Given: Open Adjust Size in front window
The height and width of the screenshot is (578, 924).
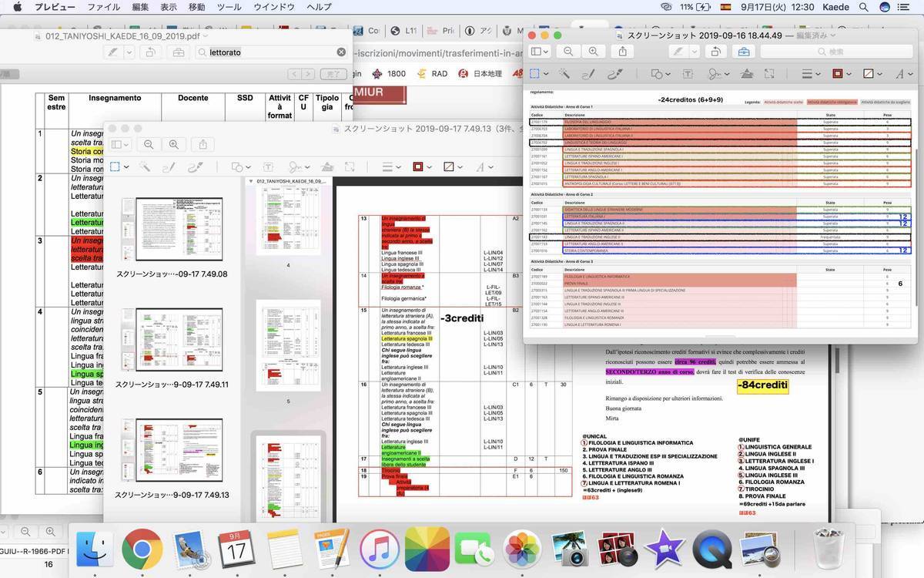Looking at the screenshot, I should [770, 74].
